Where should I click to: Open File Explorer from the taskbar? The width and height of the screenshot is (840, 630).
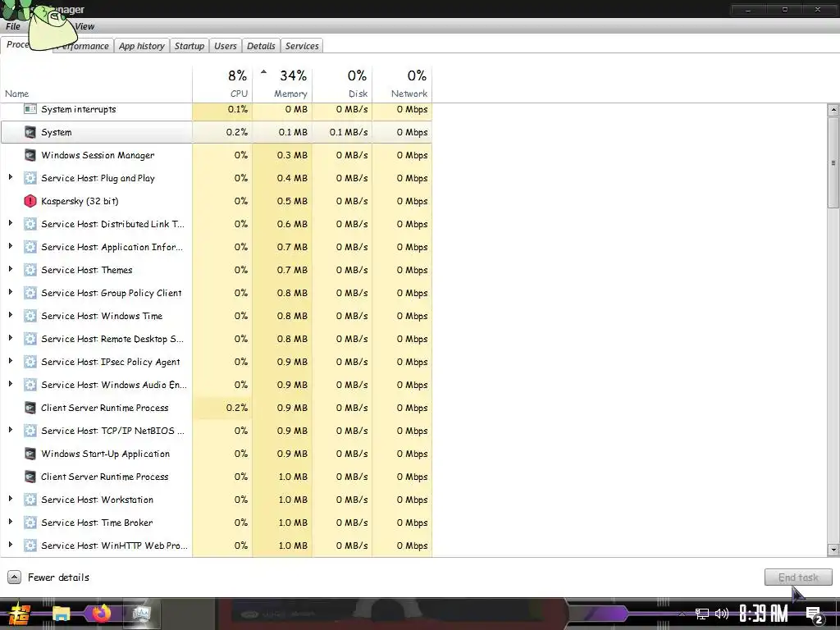pos(61,614)
